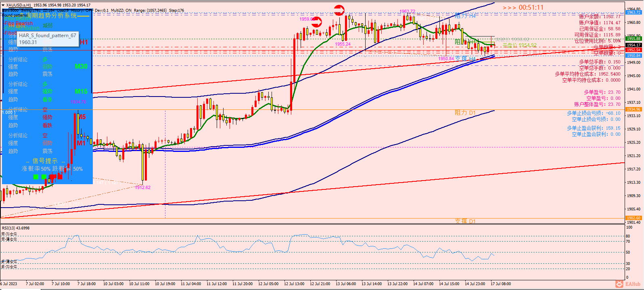Image resolution: width=644 pixels, height=290 pixels.
Task: Click the left green signal square
Action: click(36, 177)
